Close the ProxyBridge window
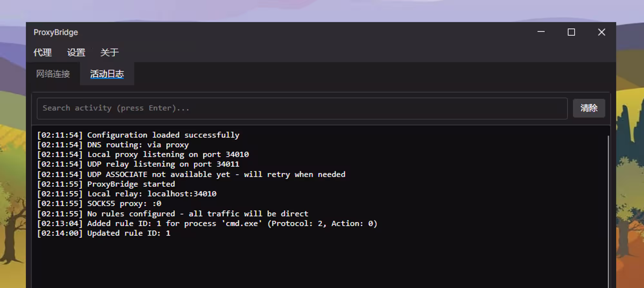This screenshot has height=288, width=644. coord(601,32)
